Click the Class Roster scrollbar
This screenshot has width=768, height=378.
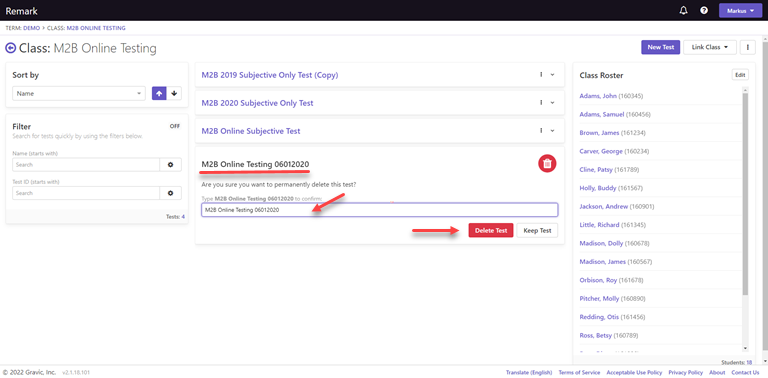point(745,219)
